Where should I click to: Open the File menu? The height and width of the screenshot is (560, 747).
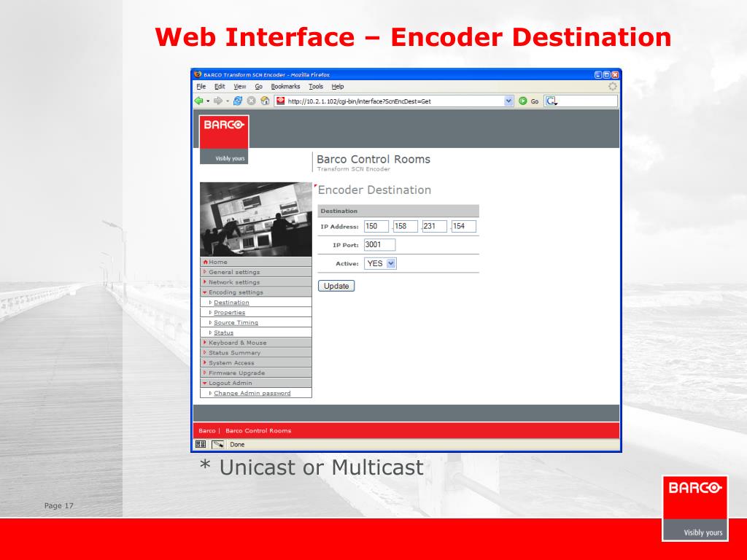coord(201,87)
